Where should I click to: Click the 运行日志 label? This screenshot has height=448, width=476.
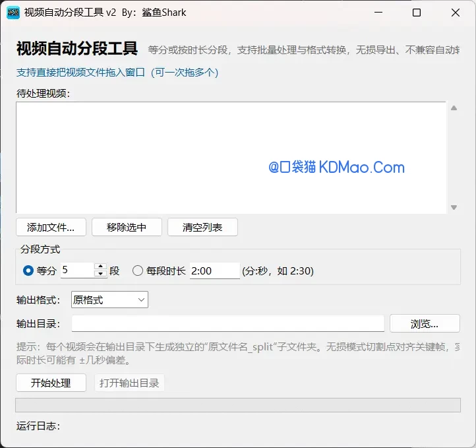[x=38, y=426]
